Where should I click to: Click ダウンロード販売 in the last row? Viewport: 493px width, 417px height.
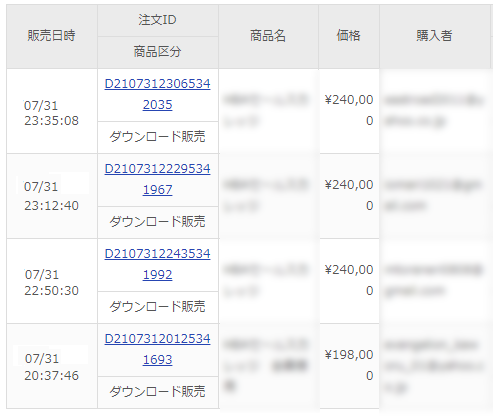(157, 392)
